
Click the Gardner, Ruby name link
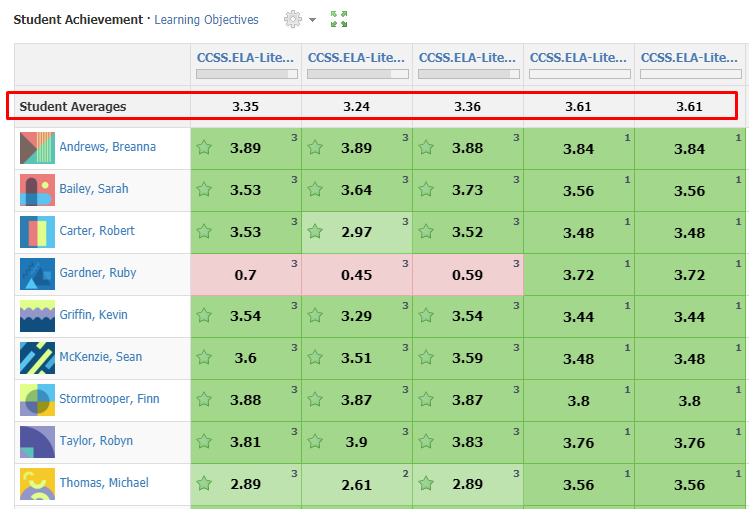pos(97,273)
